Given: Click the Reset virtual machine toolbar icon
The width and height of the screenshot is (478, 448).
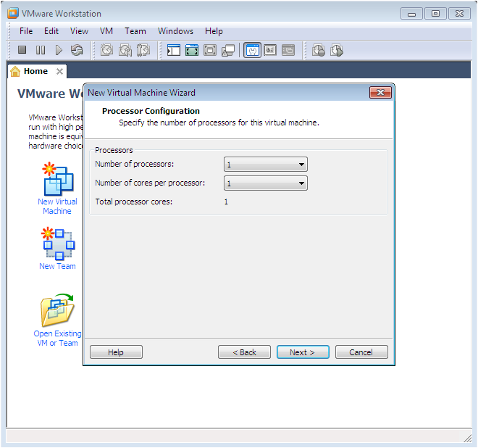Looking at the screenshot, I should click(x=77, y=50).
